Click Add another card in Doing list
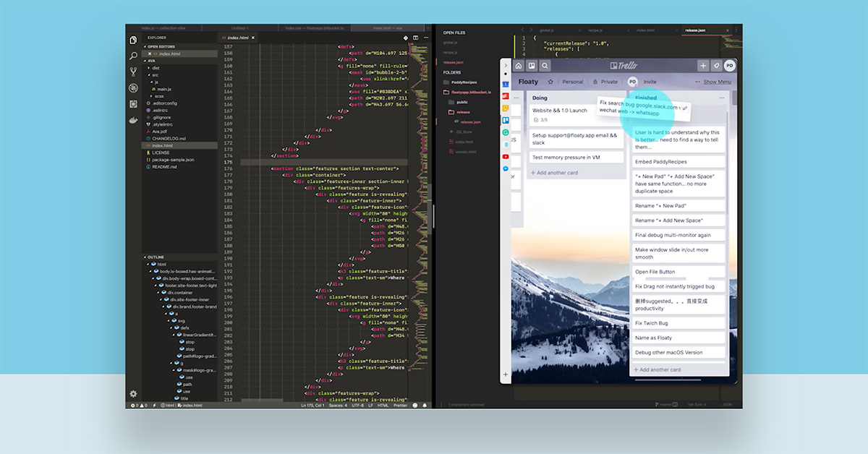The image size is (868, 454). [553, 173]
